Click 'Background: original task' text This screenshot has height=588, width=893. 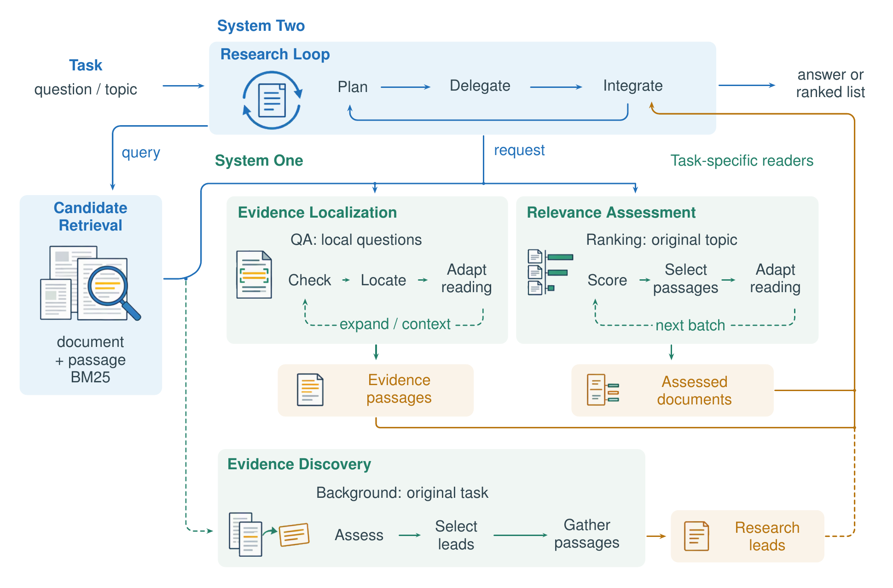[402, 493]
